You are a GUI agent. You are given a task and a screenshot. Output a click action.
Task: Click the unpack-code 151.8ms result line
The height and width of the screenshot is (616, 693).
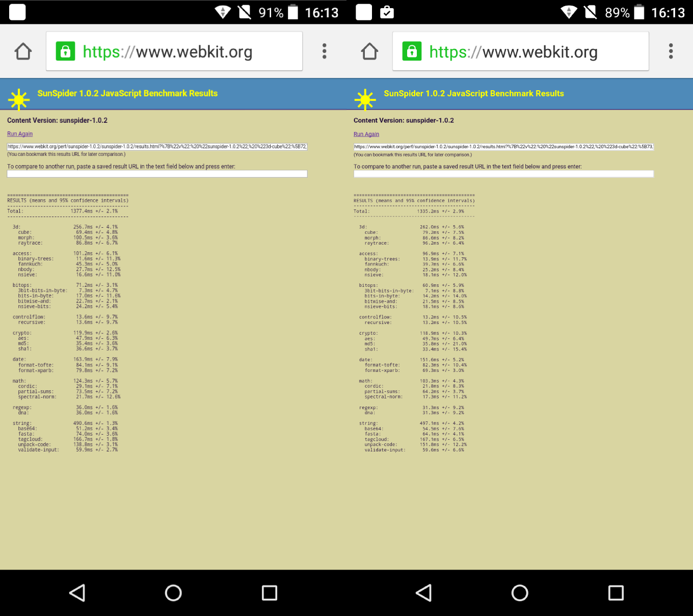click(x=416, y=445)
